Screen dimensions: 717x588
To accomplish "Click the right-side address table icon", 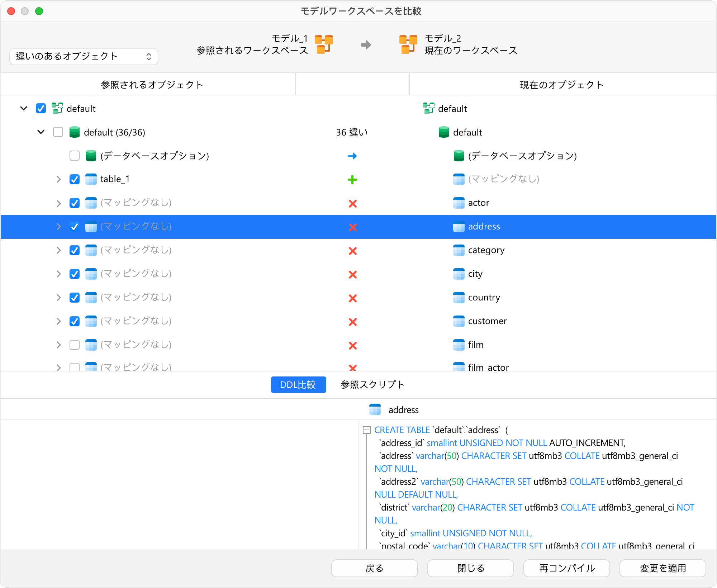I will coord(459,227).
